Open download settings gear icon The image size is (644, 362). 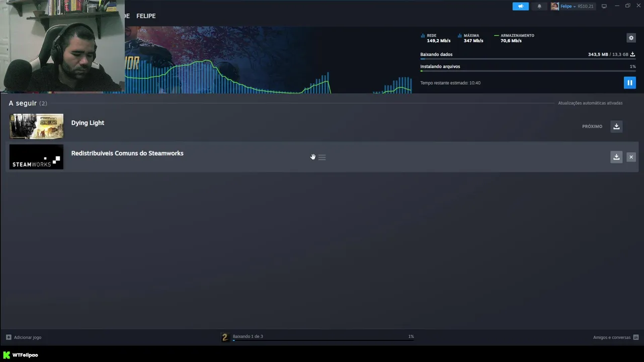pos(631,38)
